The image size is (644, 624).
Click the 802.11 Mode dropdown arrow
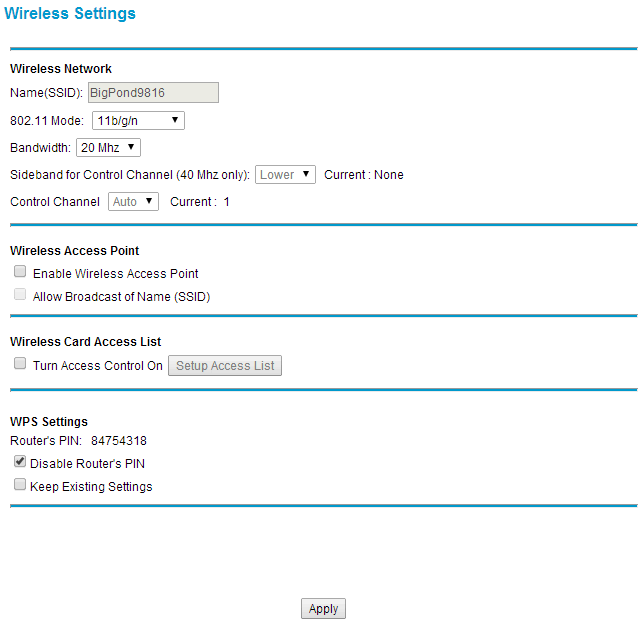tap(175, 120)
